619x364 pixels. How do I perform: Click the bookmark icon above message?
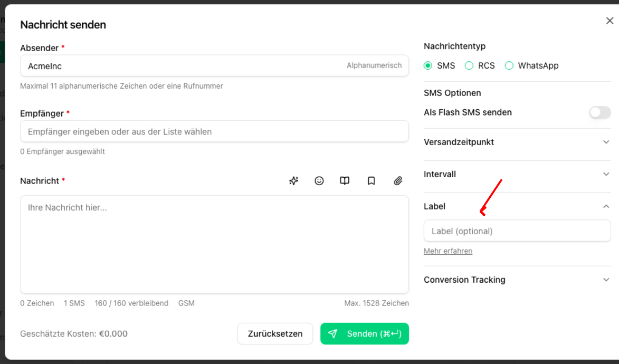(x=372, y=181)
